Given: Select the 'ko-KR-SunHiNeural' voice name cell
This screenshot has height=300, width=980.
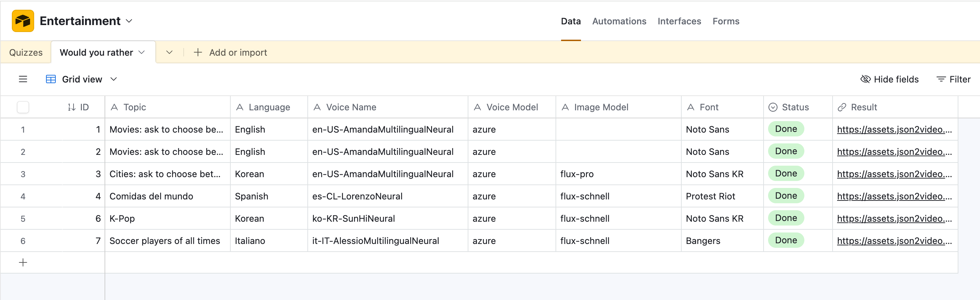Looking at the screenshot, I should coord(388,219).
